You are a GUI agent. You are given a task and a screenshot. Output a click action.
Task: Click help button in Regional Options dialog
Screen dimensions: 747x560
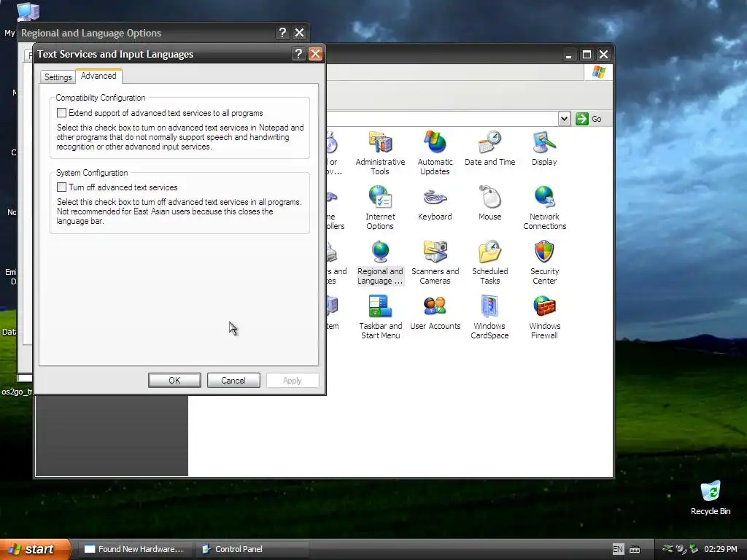(282, 32)
